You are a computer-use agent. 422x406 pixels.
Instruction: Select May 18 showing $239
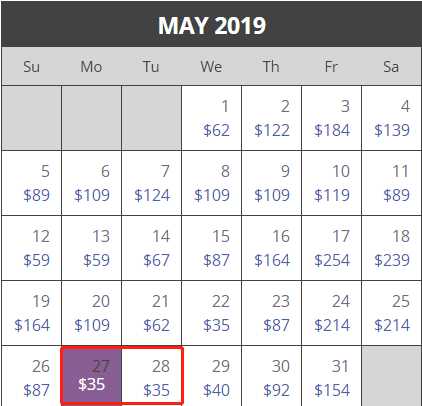(x=391, y=248)
